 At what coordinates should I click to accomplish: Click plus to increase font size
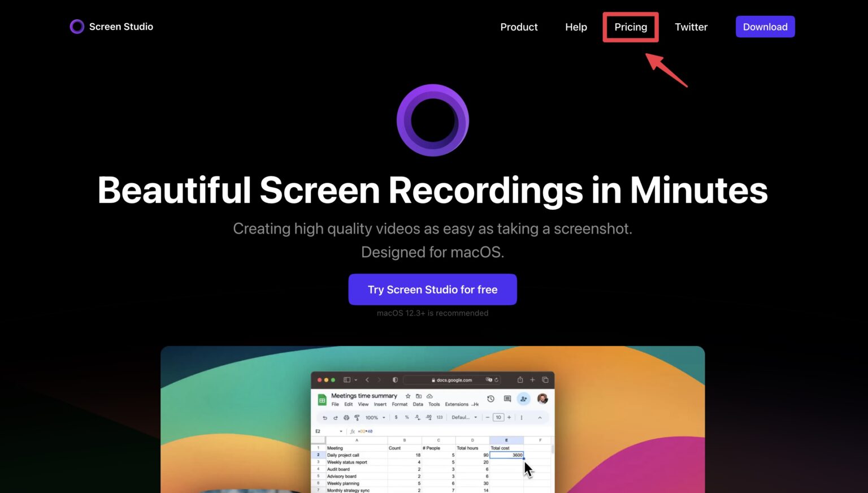pyautogui.click(x=509, y=418)
